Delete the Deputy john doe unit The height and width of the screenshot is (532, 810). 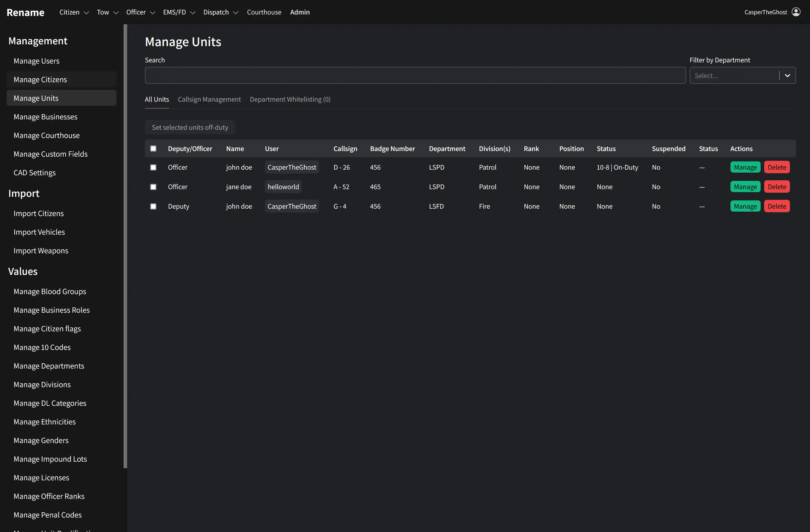[777, 206]
